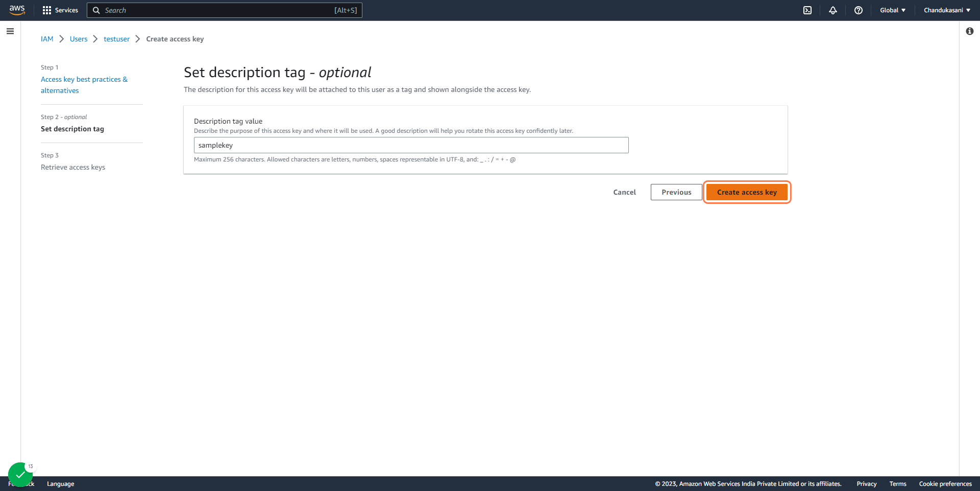Open the info panel icon
980x491 pixels.
pyautogui.click(x=970, y=31)
